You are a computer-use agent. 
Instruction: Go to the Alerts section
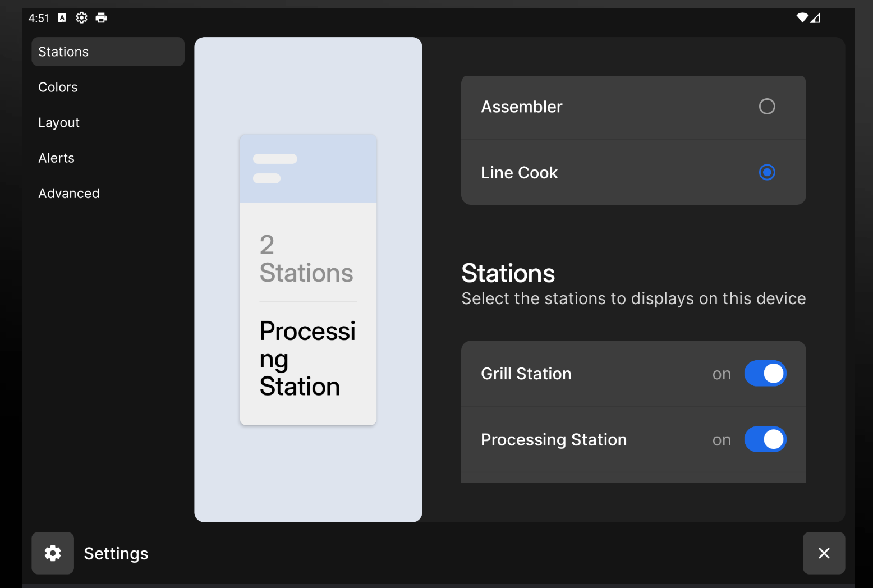pos(56,158)
